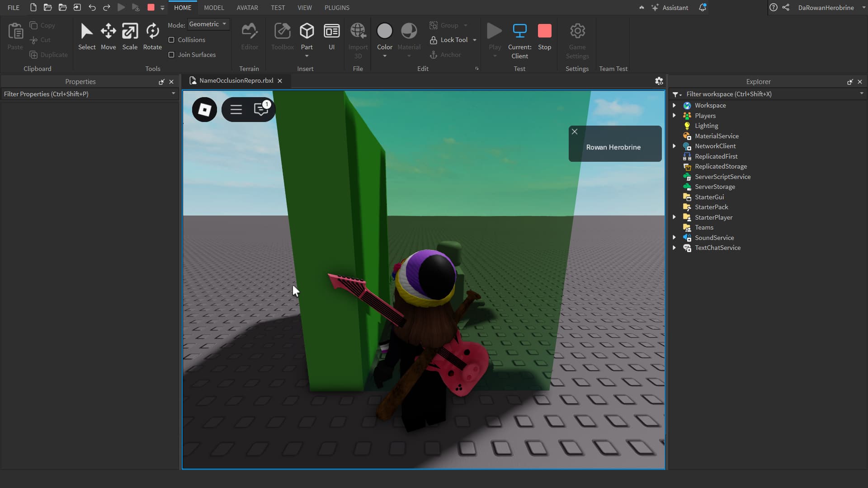Click the new file icon
This screenshot has height=488, width=868.
pyautogui.click(x=33, y=8)
